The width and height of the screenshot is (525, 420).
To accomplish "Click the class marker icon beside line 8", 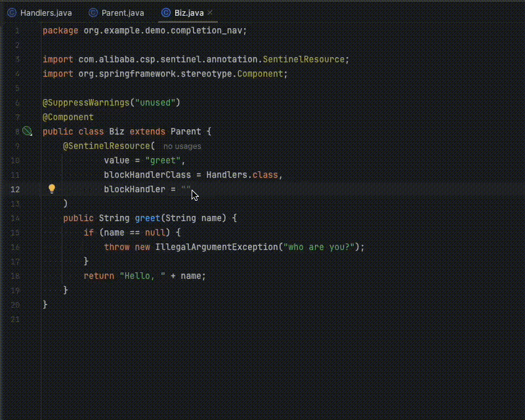I will pos(28,131).
